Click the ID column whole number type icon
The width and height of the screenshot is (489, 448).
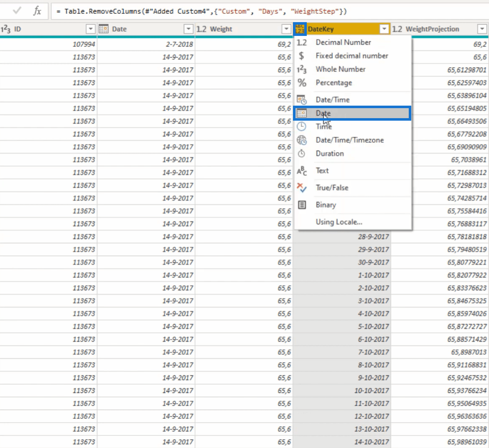point(5,29)
